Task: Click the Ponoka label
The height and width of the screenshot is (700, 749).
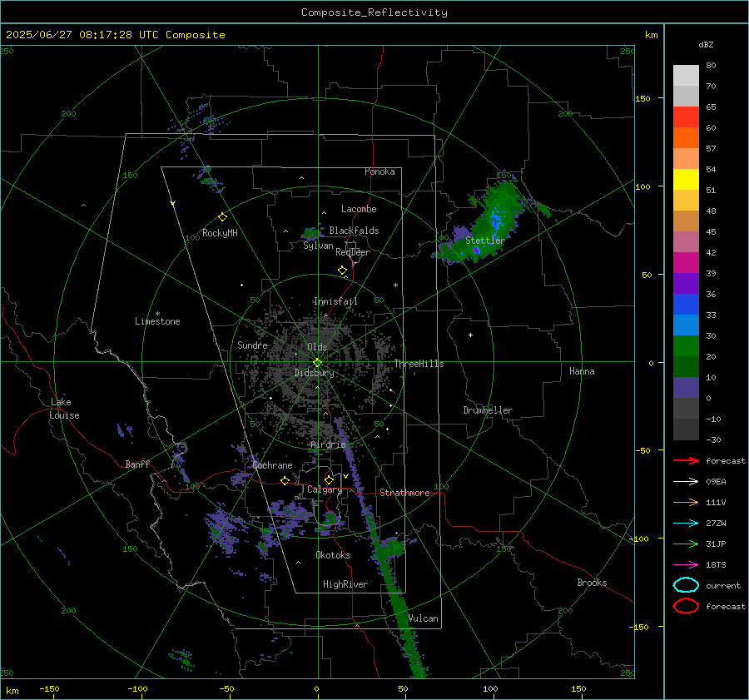Action: [379, 171]
